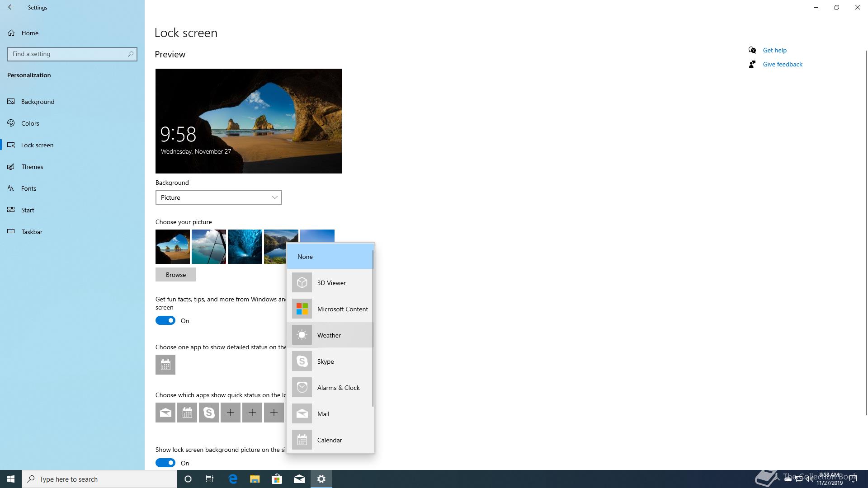Screen dimensions: 868x488
Task: Click the Browse button
Action: 176,275
